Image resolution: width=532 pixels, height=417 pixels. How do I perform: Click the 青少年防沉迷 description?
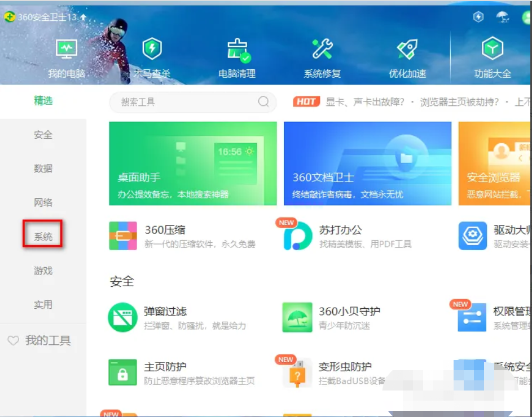point(344,326)
